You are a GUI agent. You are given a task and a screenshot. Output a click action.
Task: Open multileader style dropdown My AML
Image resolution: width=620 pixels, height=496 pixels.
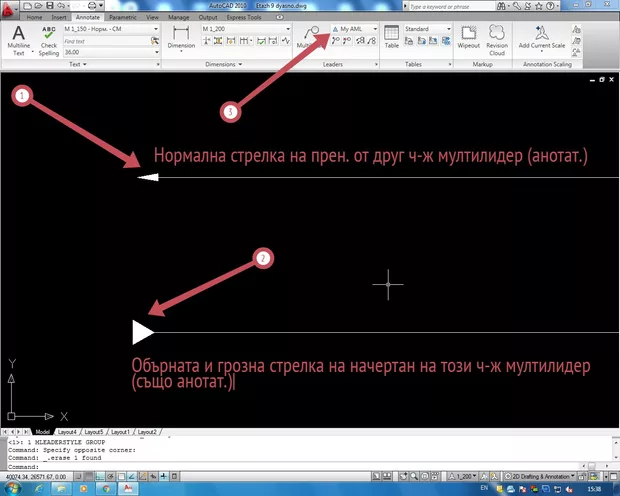coord(355,29)
